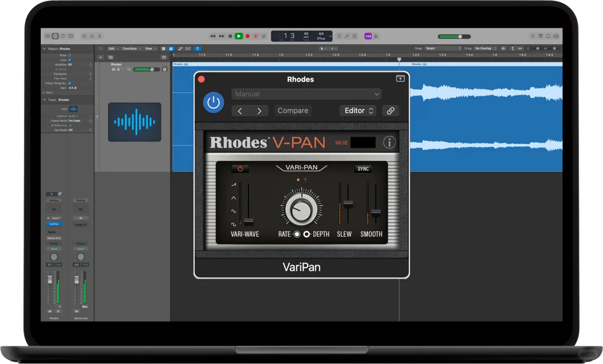Expand the LCD display mode arrow

tap(331, 36)
